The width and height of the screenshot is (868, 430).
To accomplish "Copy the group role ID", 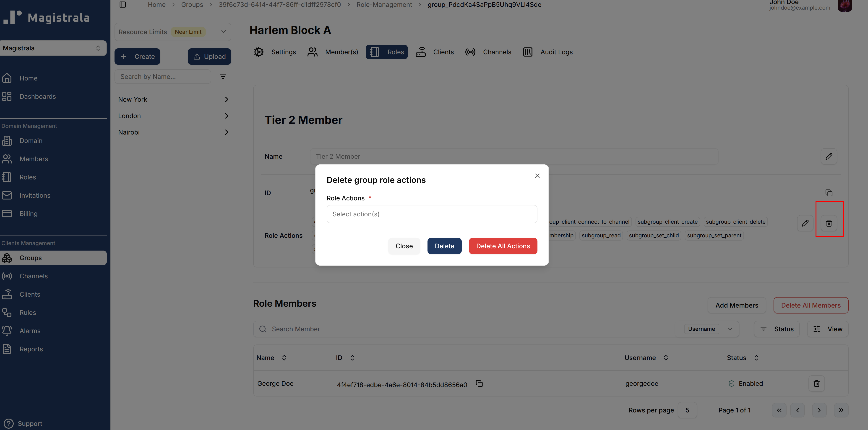I will (x=829, y=193).
